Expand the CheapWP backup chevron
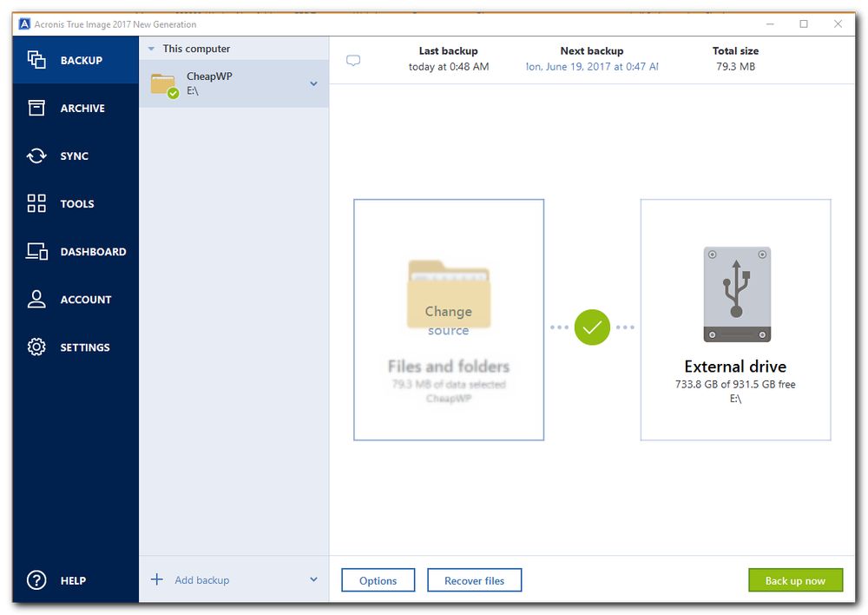The image size is (868, 615). [313, 84]
